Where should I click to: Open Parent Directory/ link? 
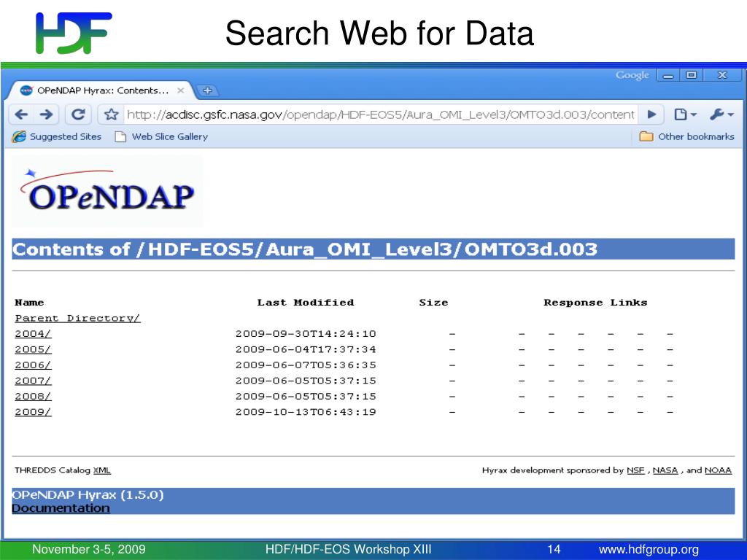pos(77,318)
